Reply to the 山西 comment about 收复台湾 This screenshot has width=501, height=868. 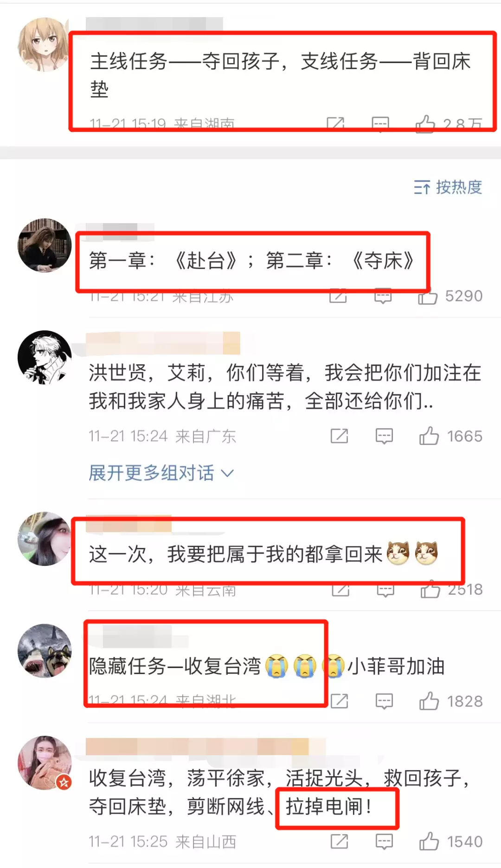tap(384, 842)
